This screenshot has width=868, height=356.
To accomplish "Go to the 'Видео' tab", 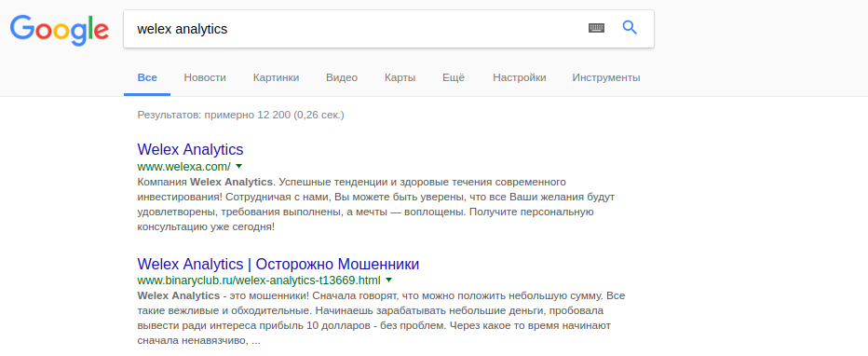I will (x=342, y=77).
